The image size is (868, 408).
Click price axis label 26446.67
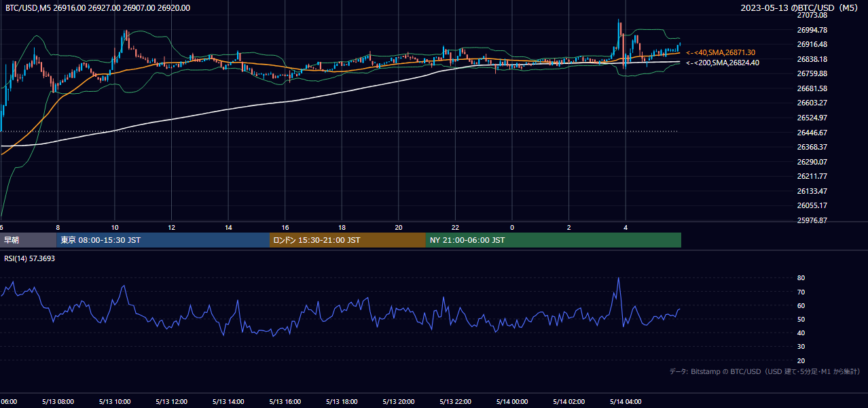811,133
